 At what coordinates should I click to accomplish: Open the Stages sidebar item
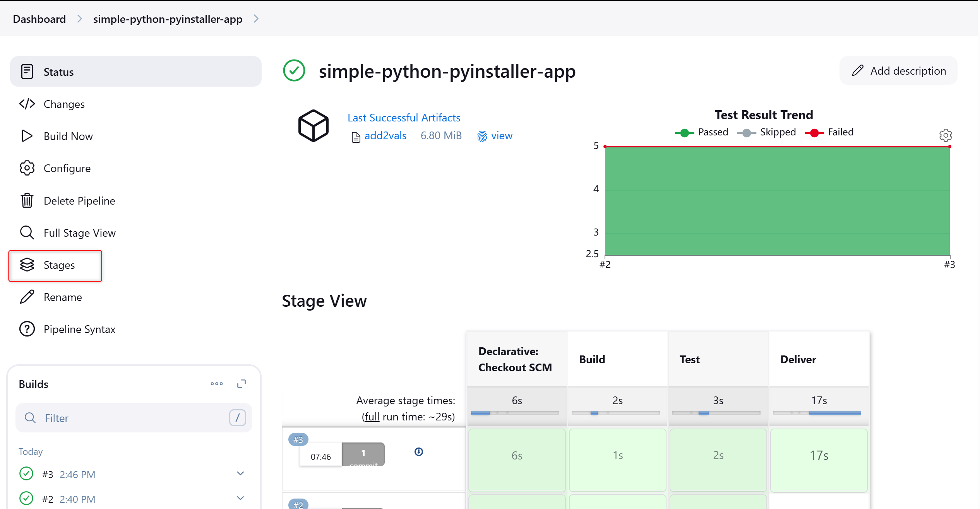point(55,265)
